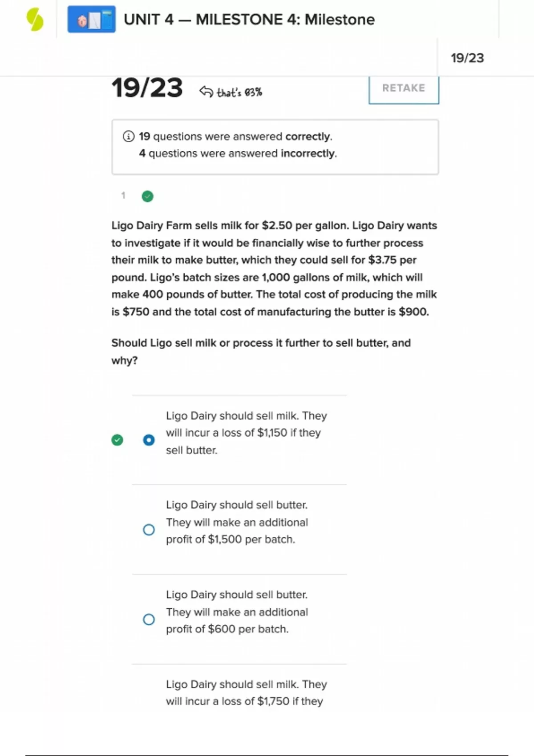
Task: Click the "19 questions were answered correctly" line
Action: (x=235, y=137)
